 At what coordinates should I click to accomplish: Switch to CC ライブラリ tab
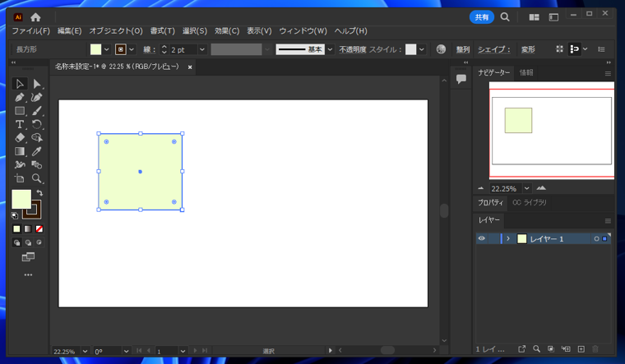pos(530,202)
